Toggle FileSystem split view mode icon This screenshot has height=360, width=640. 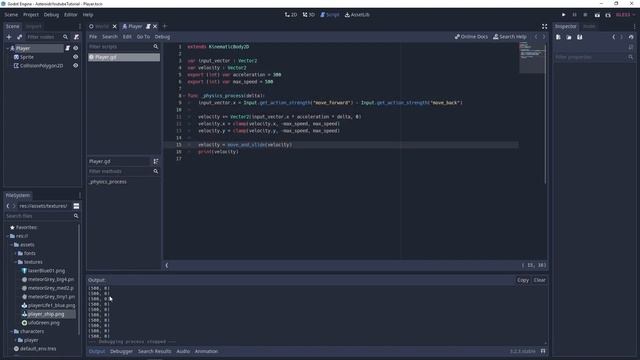tap(76, 206)
